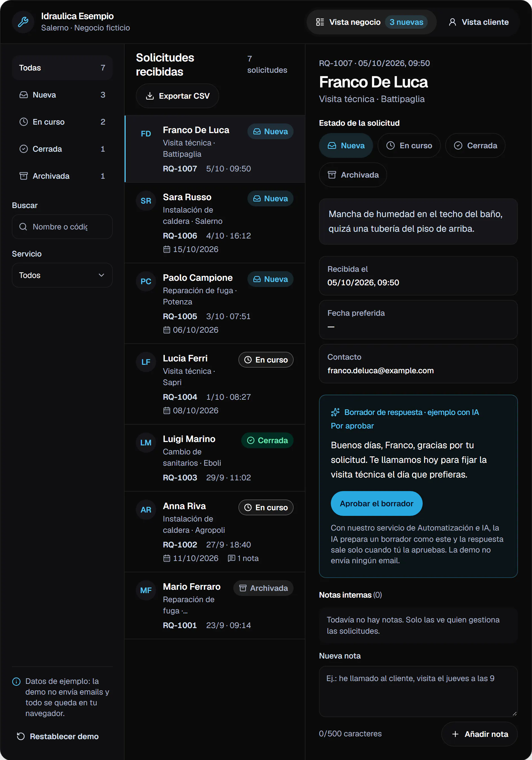The width and height of the screenshot is (532, 760).
Task: Set request status to Nueva
Action: point(346,146)
